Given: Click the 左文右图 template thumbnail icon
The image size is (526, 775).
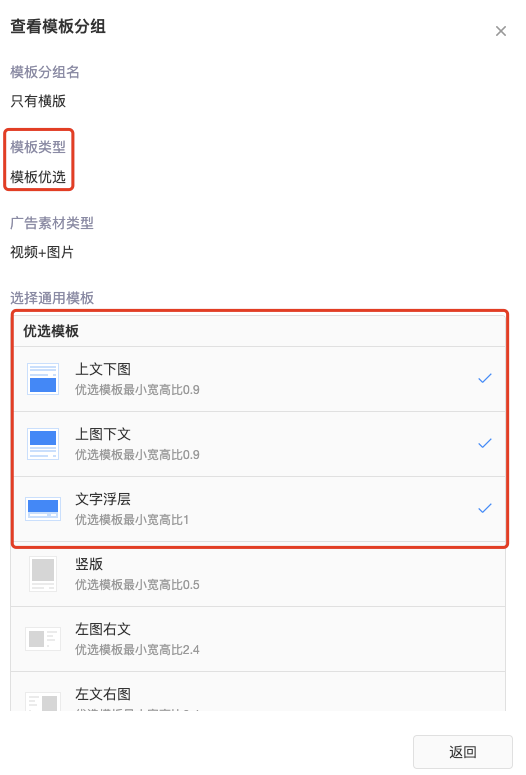Looking at the screenshot, I should (43, 701).
